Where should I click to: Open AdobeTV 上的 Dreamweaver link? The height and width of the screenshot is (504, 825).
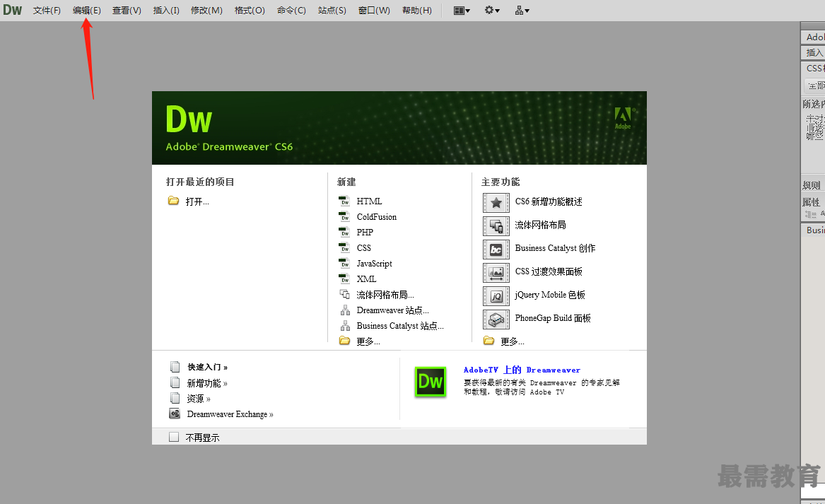(x=522, y=370)
